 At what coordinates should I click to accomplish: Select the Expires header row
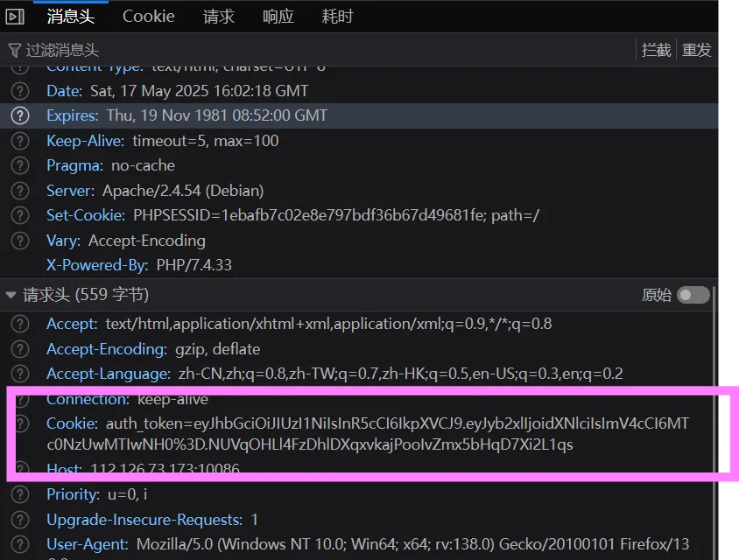(x=359, y=115)
